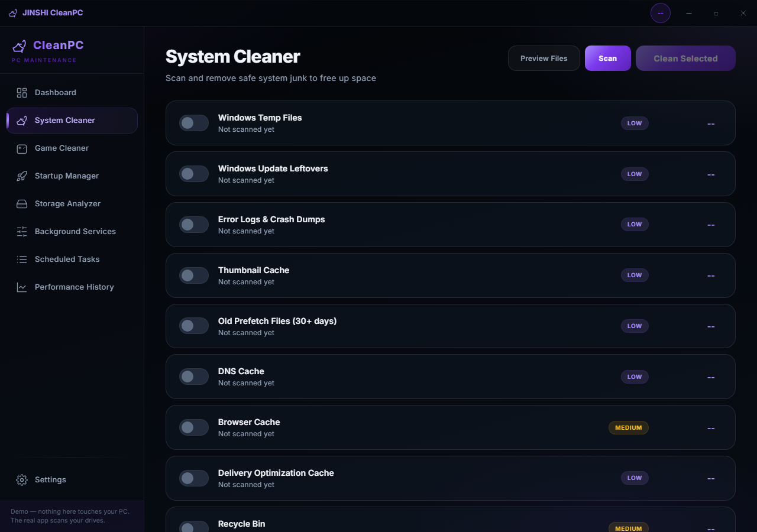Click the Game Cleaner controller icon

[22, 148]
